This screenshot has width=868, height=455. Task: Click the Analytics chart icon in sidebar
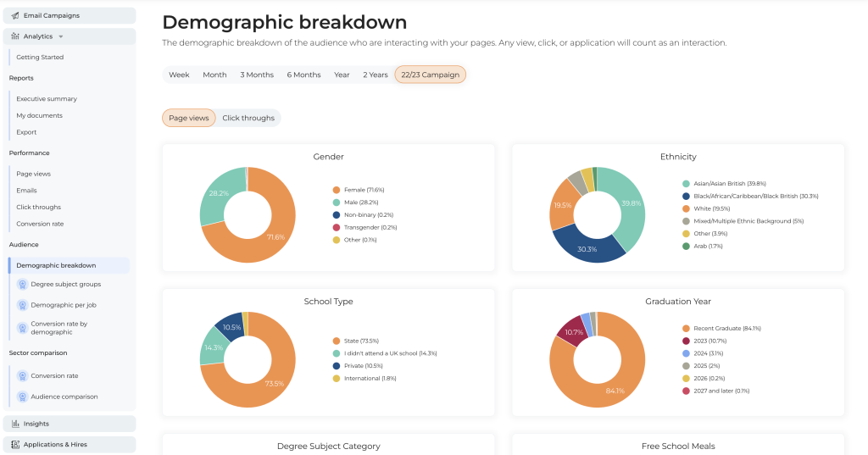(15, 36)
